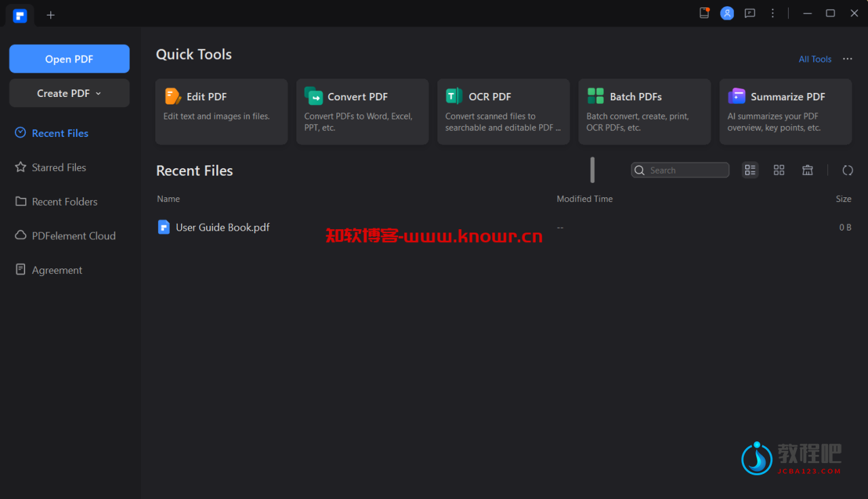Open more Quick Tools options ellipsis

coord(848,59)
